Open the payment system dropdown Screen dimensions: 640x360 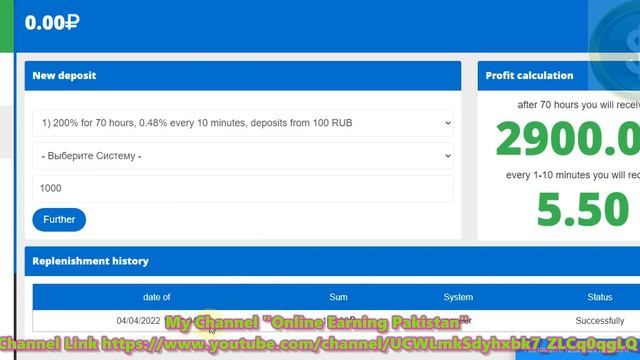pos(243,156)
